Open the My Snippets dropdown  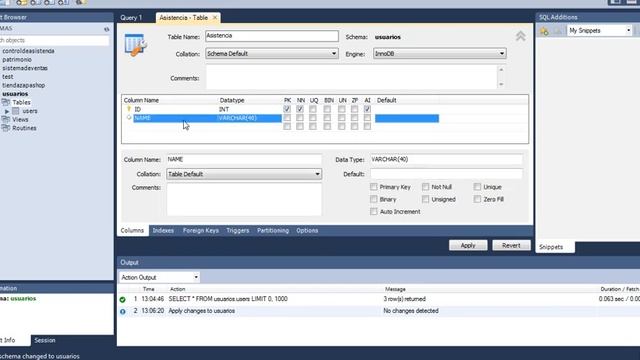click(x=599, y=31)
